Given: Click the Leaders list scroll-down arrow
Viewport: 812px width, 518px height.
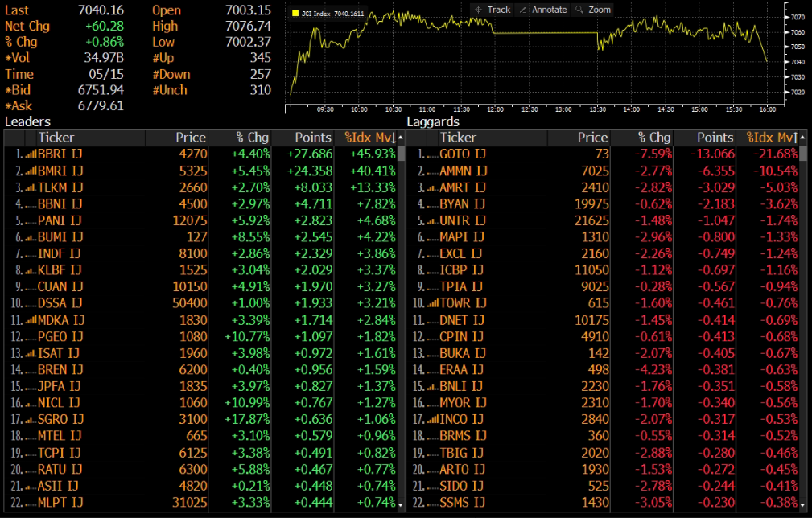Looking at the screenshot, I should click(401, 504).
